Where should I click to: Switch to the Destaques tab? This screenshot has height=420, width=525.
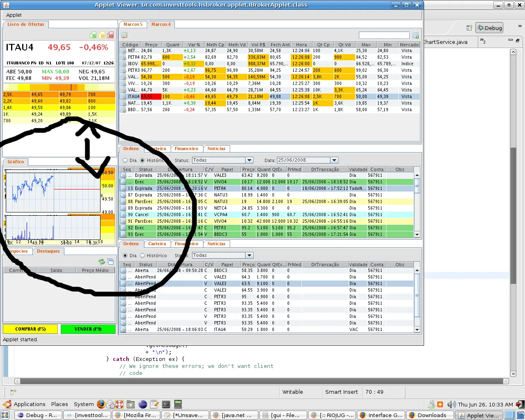pyautogui.click(x=48, y=251)
